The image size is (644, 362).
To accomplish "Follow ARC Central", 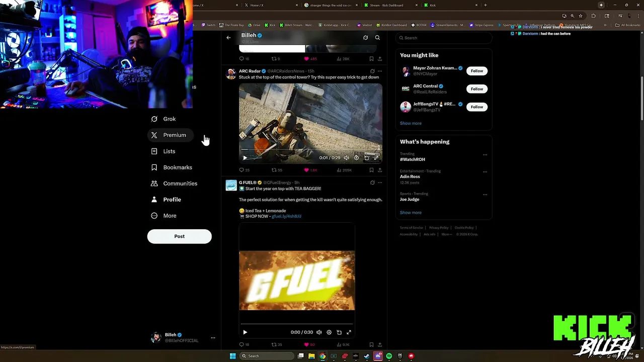I will [x=477, y=89].
